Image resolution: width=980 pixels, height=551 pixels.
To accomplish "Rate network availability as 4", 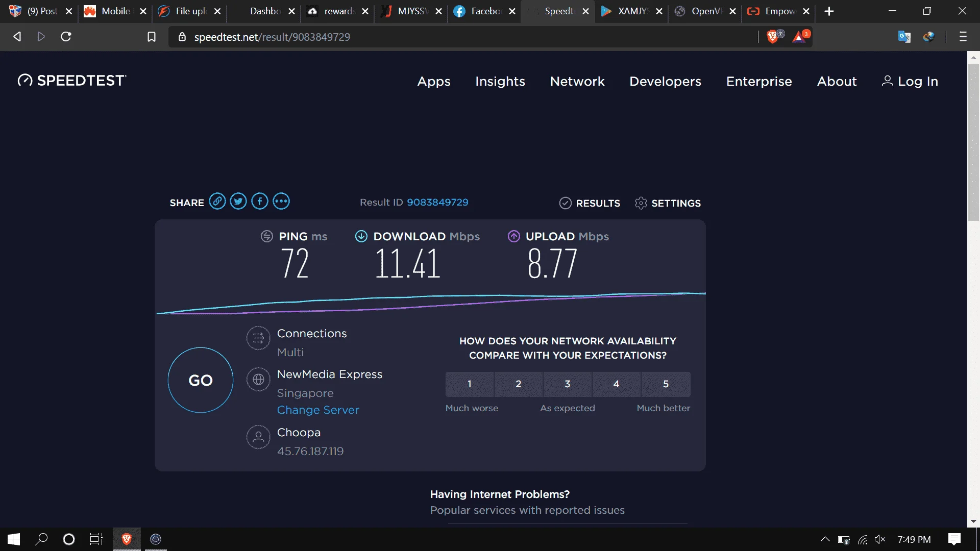I will [617, 384].
